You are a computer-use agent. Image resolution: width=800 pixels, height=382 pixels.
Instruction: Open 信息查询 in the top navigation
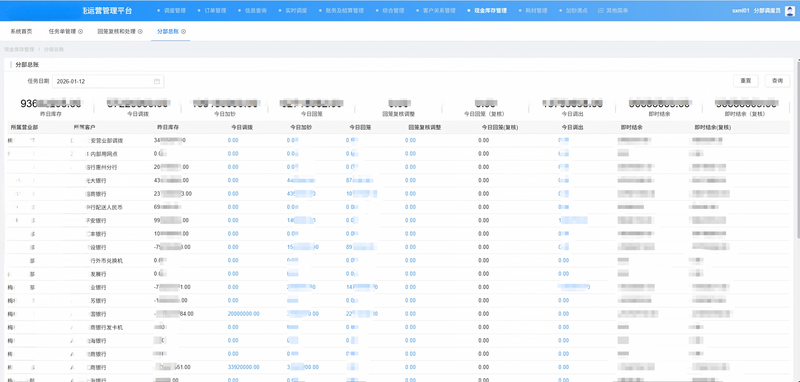pos(256,10)
